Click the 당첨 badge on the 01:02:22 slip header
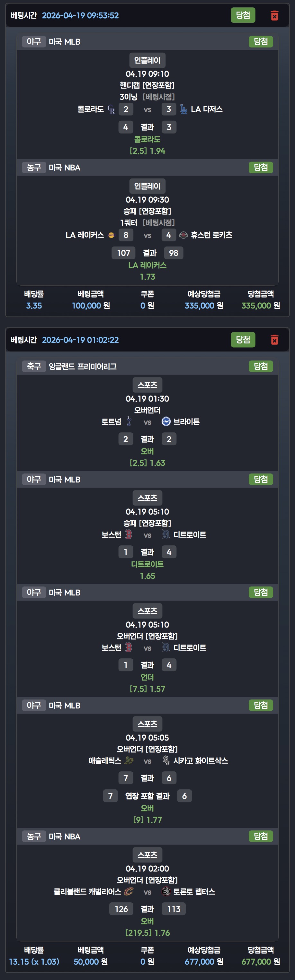 [243, 340]
